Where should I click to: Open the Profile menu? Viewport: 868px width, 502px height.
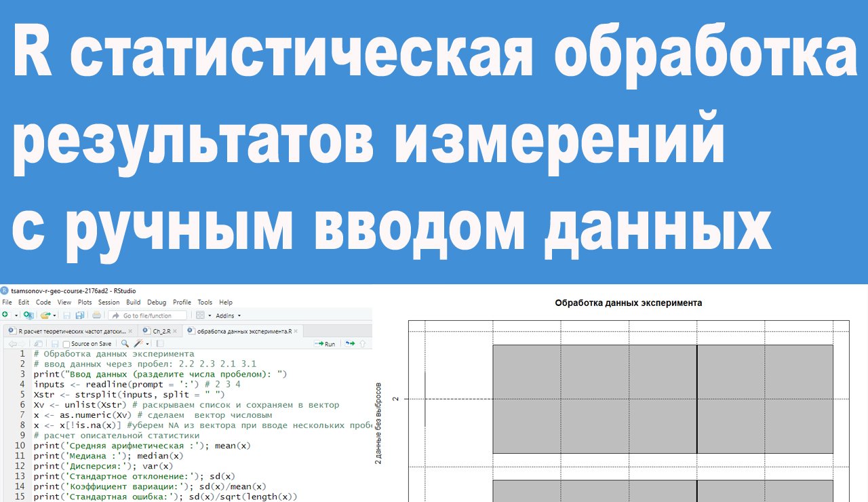click(182, 303)
